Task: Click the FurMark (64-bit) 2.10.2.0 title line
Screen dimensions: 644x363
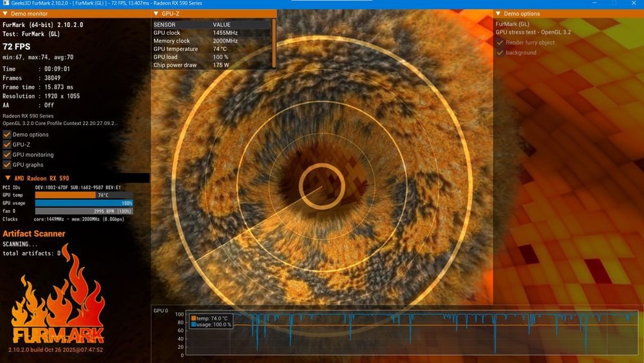Action: tap(43, 25)
